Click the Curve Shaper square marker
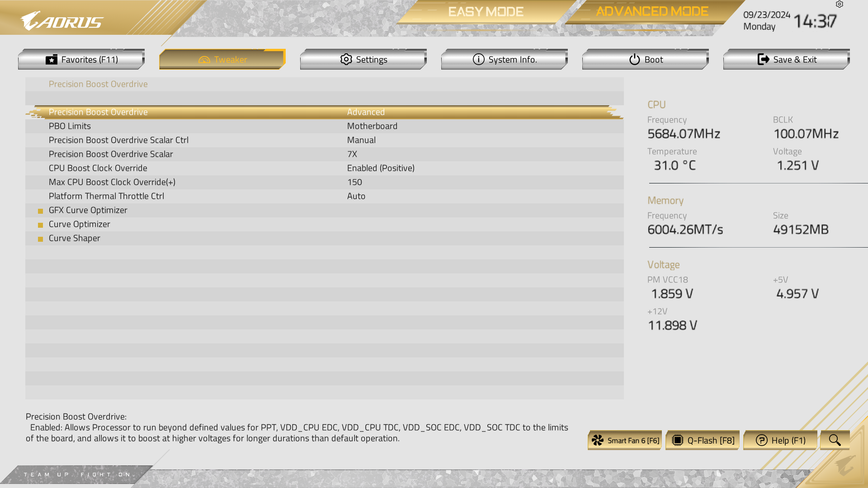 (40, 239)
